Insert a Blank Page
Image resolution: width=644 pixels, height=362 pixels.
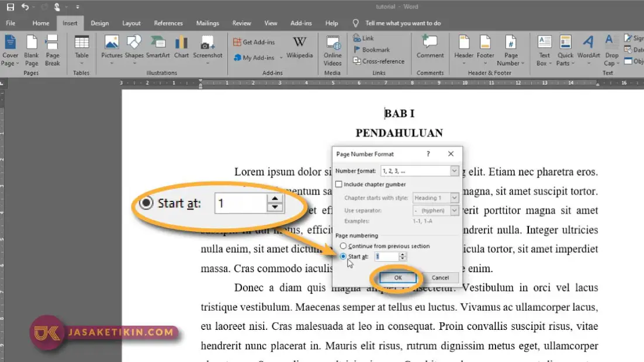[32, 50]
